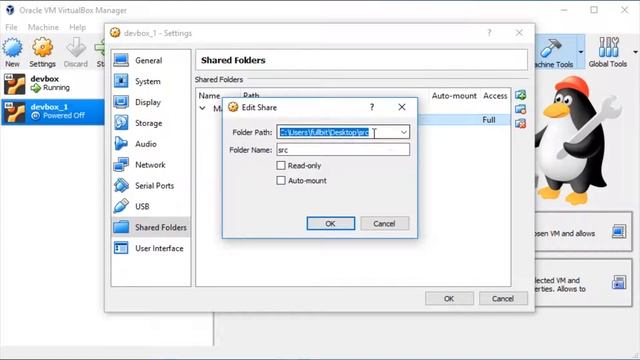Click the Discard toolbar icon
This screenshot has height=360, width=640.
click(x=76, y=52)
